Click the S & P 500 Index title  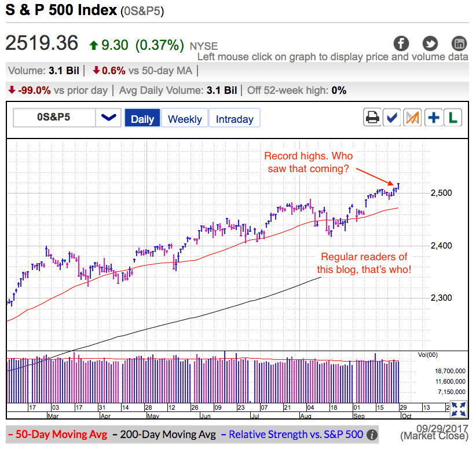(x=61, y=10)
